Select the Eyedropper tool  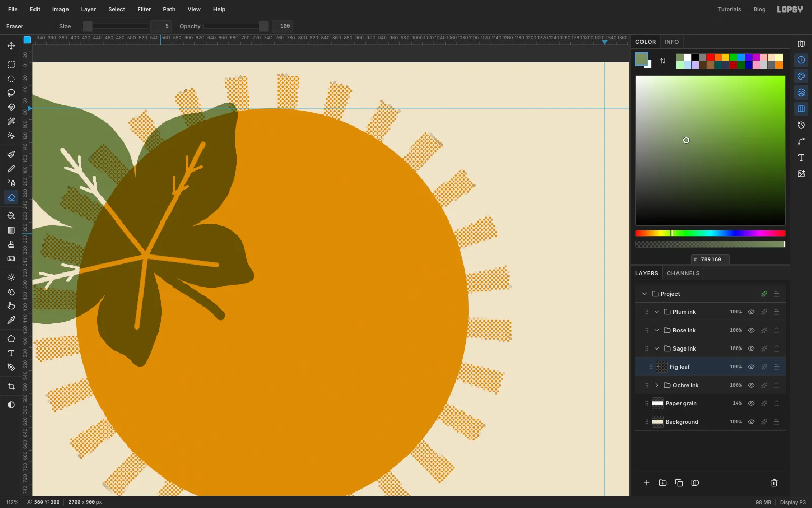[x=11, y=320]
